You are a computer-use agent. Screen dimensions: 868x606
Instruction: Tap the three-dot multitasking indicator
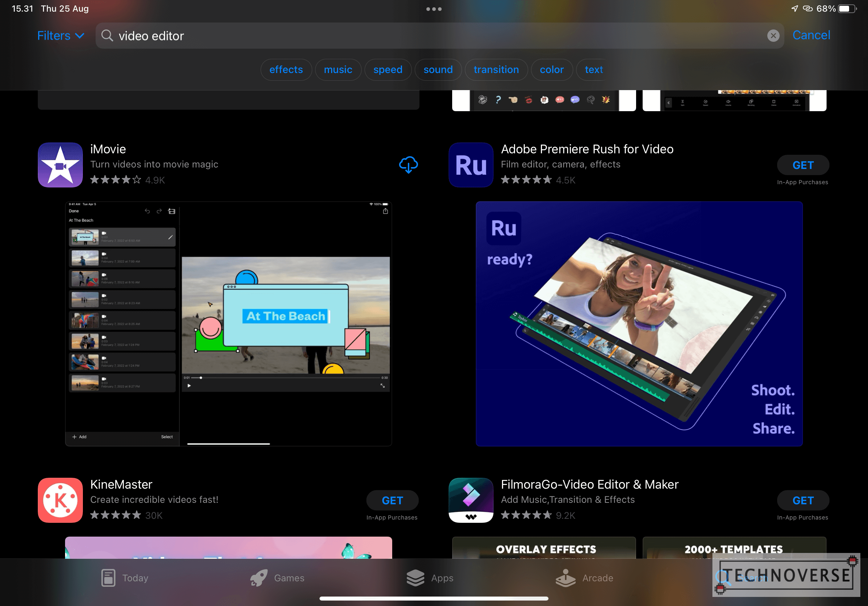pos(434,9)
